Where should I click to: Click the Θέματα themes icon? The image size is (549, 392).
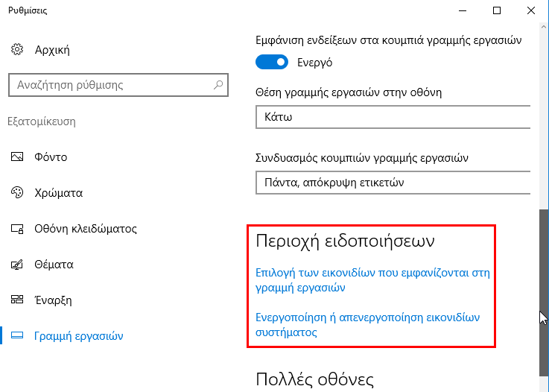click(x=17, y=265)
